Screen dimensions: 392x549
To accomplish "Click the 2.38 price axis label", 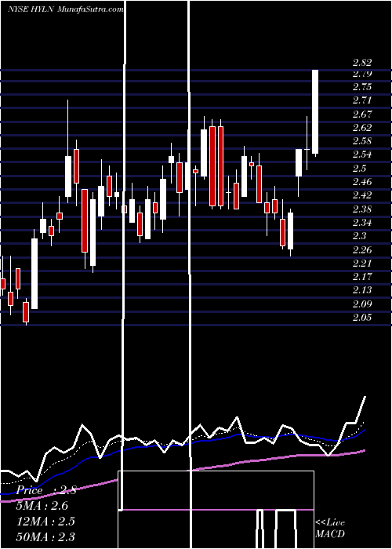I will [362, 209].
